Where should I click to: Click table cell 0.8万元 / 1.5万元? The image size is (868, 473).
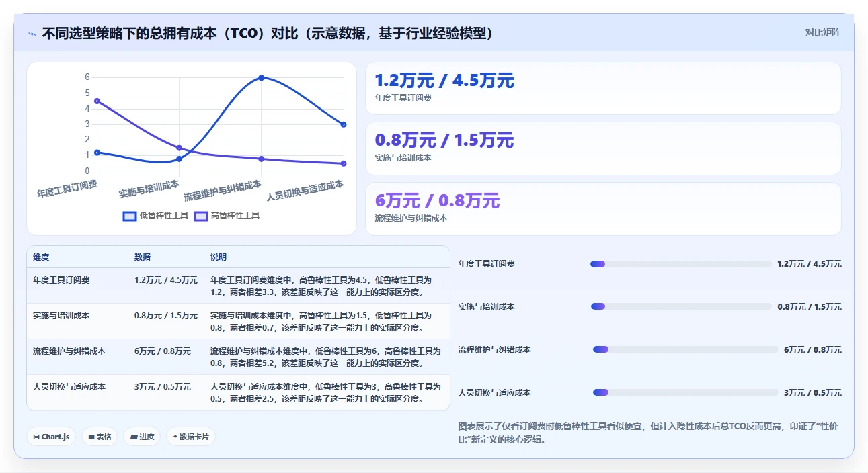tap(166, 315)
